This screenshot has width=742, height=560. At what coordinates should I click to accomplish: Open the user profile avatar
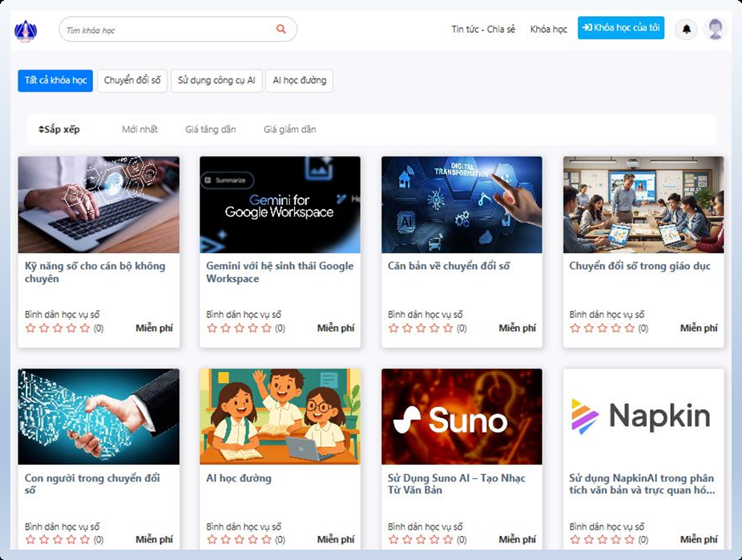click(x=716, y=29)
